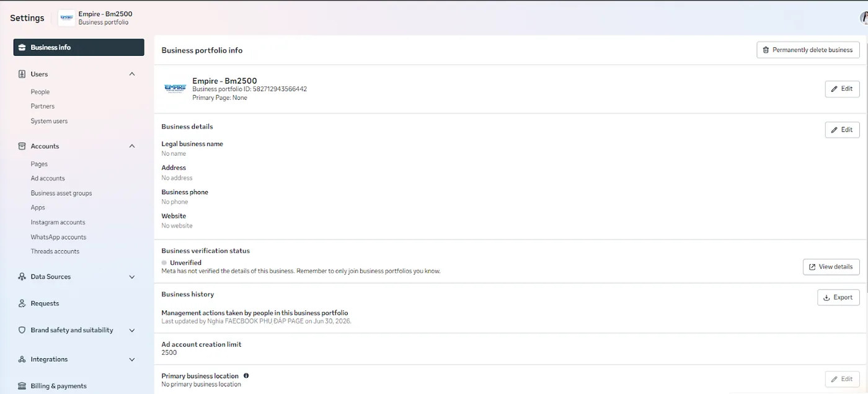Click the Last updated by Nghia text
Image resolution: width=868 pixels, height=394 pixels.
pyautogui.click(x=256, y=321)
